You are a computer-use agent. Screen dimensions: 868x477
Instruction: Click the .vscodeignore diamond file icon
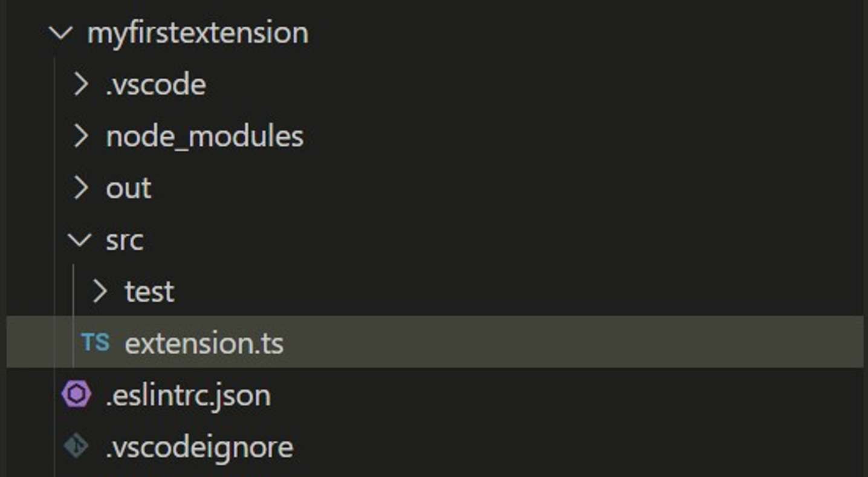tap(76, 447)
